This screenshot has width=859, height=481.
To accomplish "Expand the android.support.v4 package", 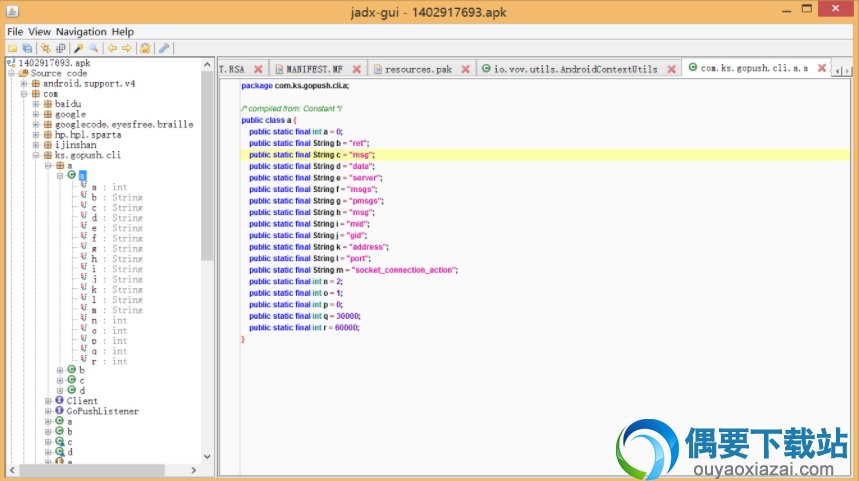I will (x=24, y=83).
